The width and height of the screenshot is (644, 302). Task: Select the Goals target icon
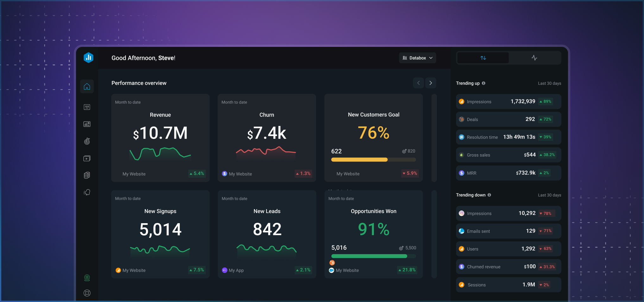[87, 141]
